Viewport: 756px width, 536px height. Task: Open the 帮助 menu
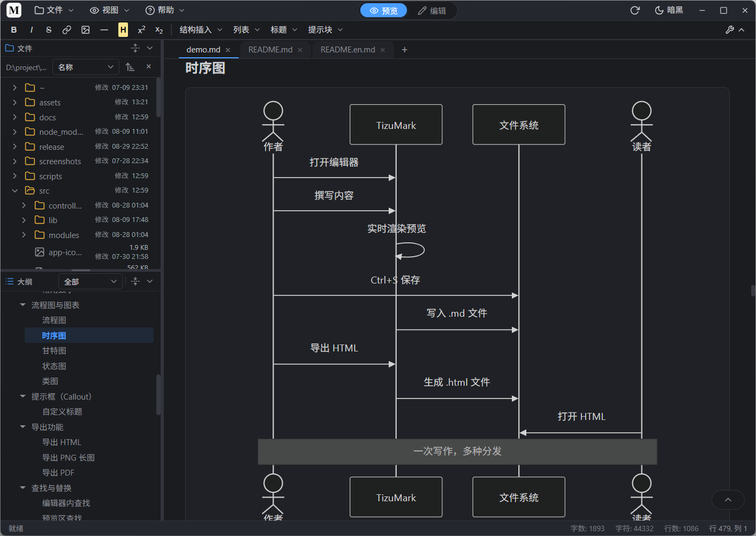click(165, 10)
